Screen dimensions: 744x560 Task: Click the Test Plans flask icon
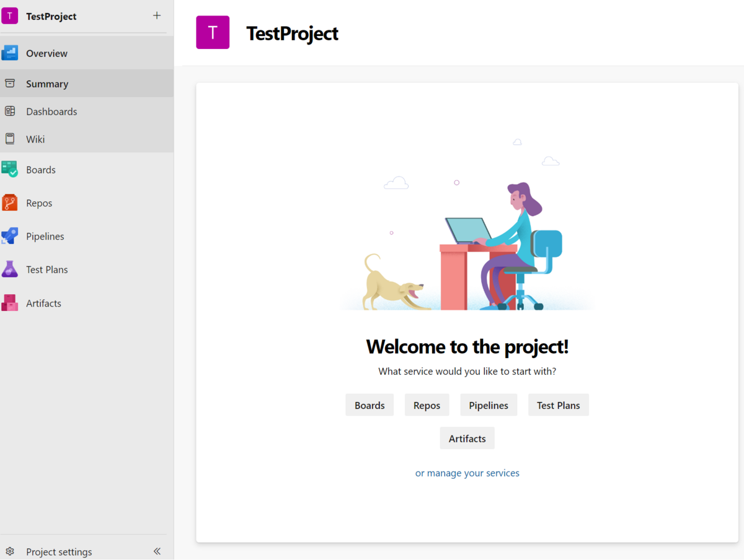point(10,269)
